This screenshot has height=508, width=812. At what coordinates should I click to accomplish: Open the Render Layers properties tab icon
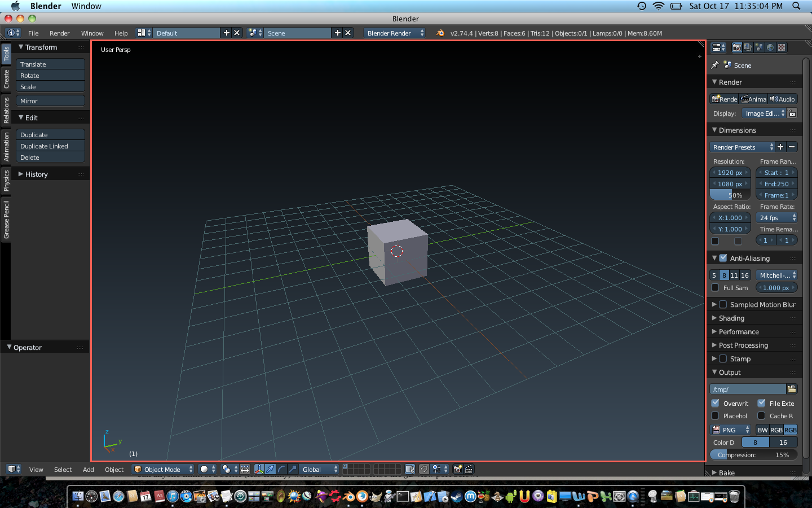[748, 48]
